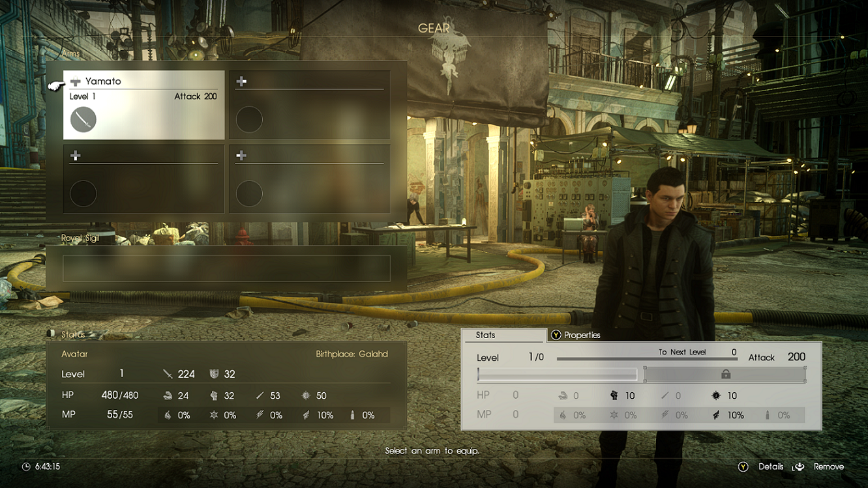
Task: Click the Attack 200 text in the Yamato slot
Action: tap(196, 96)
